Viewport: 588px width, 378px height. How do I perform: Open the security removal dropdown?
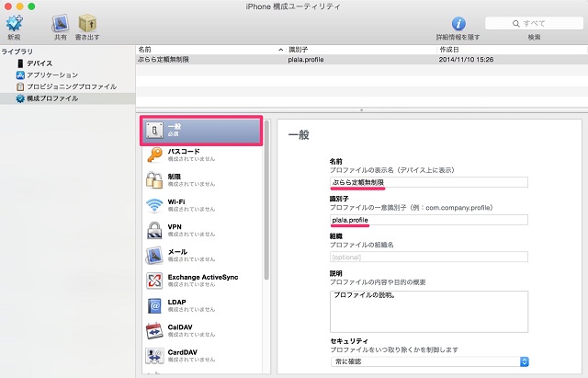pos(430,361)
